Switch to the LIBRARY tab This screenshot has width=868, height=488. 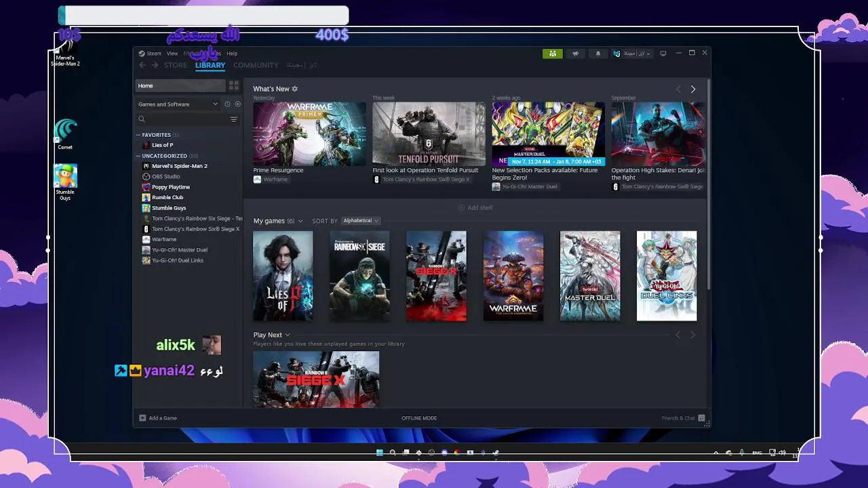pos(210,65)
